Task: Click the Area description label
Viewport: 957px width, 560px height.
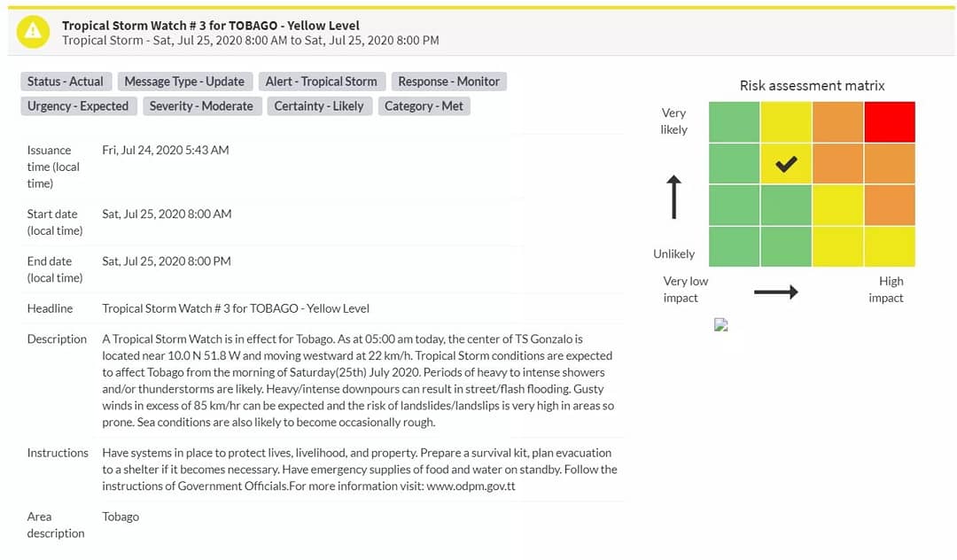Action: pos(56,525)
